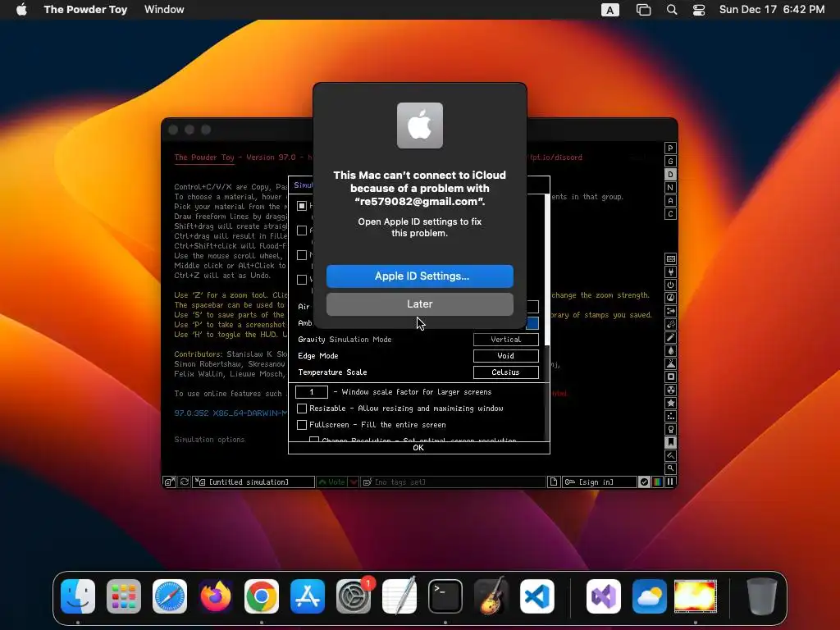This screenshot has width=840, height=630.
Task: Toggle the A quick option button
Action: [x=670, y=201]
